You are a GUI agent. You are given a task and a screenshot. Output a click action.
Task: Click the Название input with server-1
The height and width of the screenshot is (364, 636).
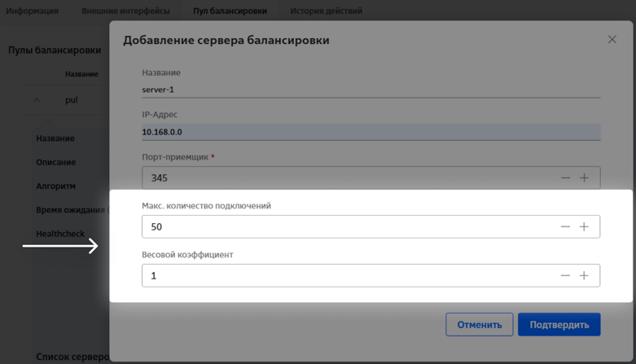pyautogui.click(x=371, y=90)
